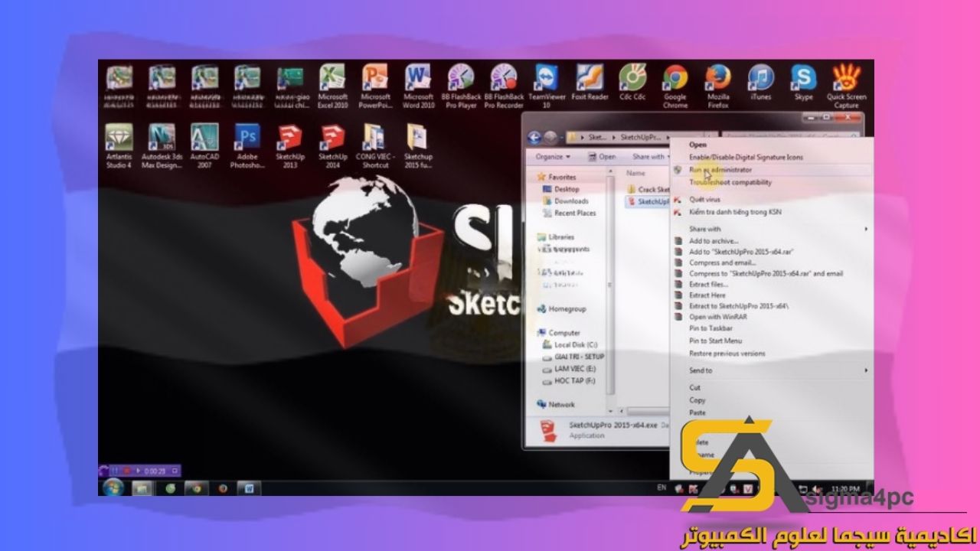Choose Copy in context menu
980x551 pixels.
[x=697, y=399]
